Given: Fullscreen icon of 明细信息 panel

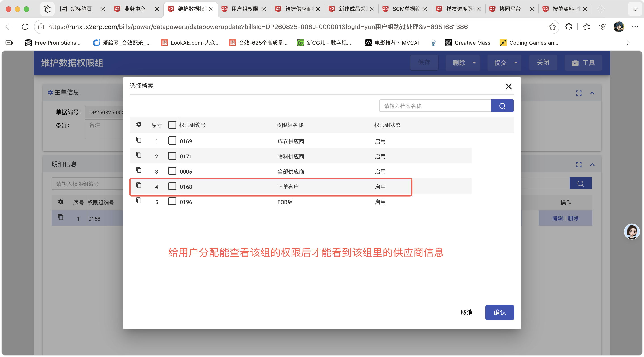Looking at the screenshot, I should click(579, 165).
